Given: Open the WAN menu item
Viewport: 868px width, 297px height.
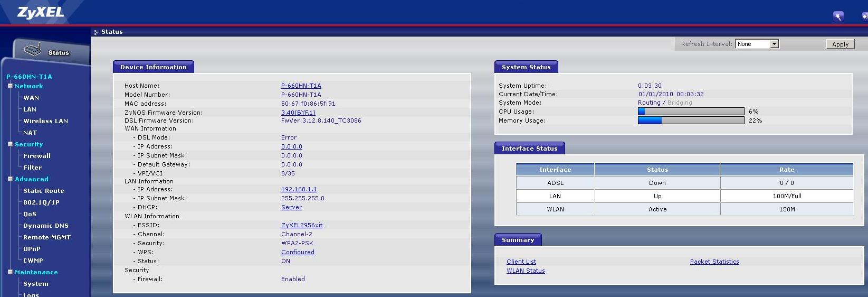Looking at the screenshot, I should tap(31, 98).
